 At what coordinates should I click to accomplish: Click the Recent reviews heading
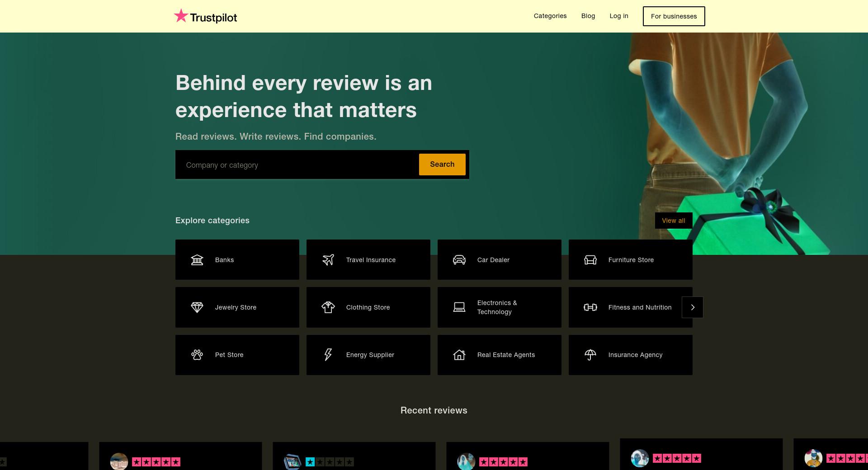[434, 410]
